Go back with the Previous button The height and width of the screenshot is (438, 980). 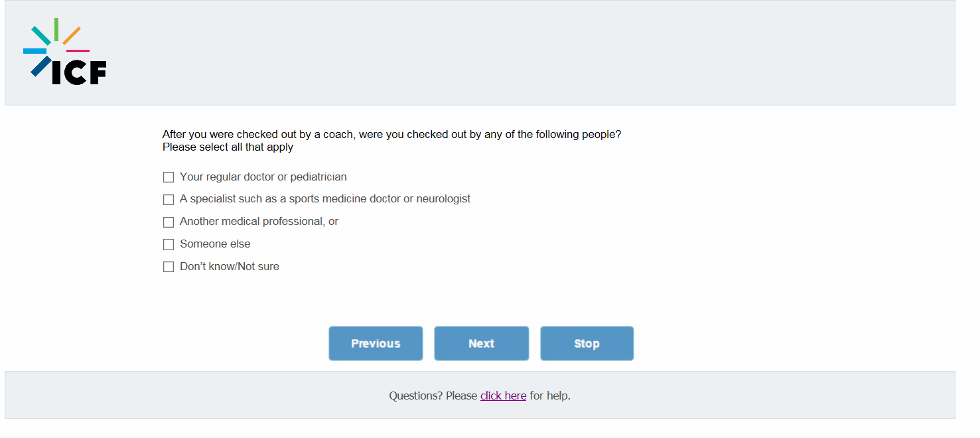click(x=376, y=343)
